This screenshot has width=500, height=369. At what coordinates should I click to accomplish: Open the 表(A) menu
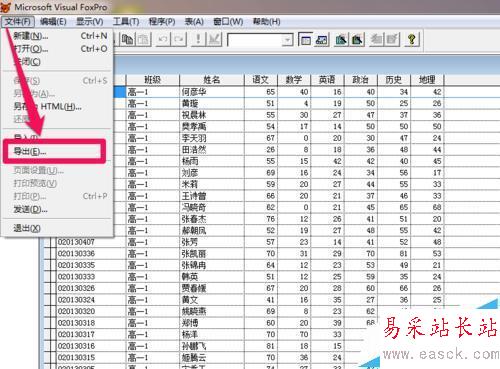[x=194, y=22]
